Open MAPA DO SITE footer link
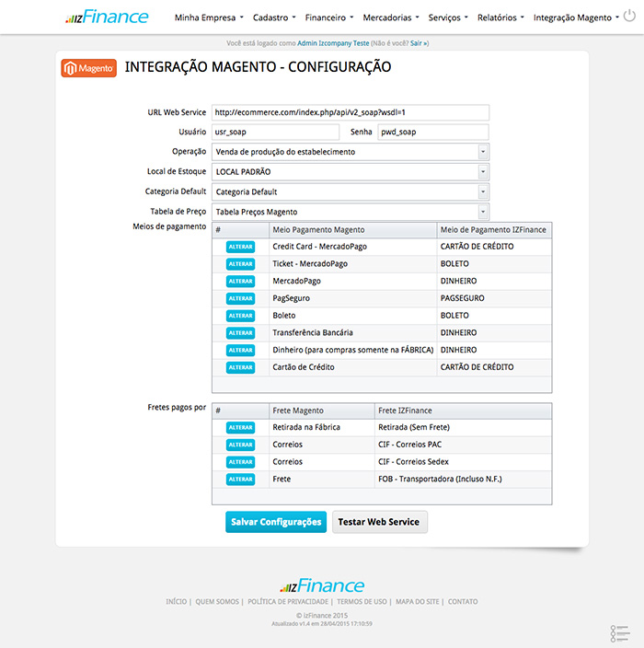This screenshot has width=644, height=648. click(417, 602)
